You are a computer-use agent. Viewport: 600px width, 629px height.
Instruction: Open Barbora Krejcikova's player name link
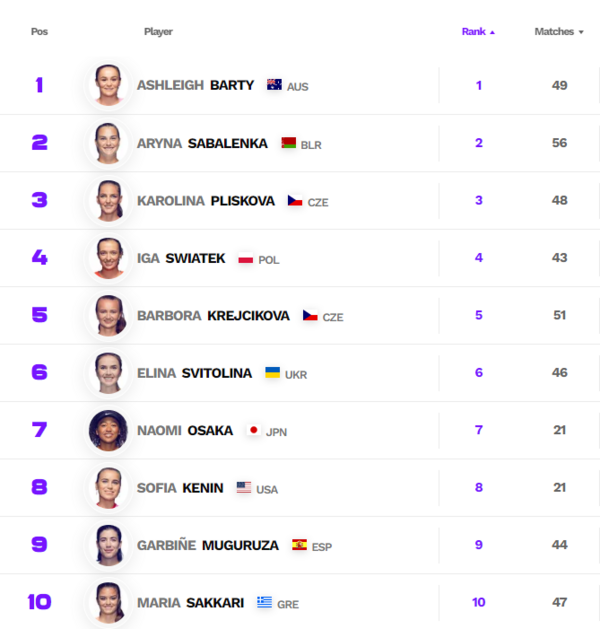coord(213,316)
